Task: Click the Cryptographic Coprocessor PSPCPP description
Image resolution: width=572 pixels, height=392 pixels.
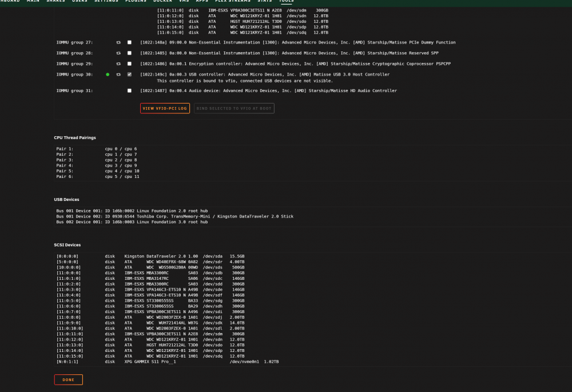Action: click(296, 64)
